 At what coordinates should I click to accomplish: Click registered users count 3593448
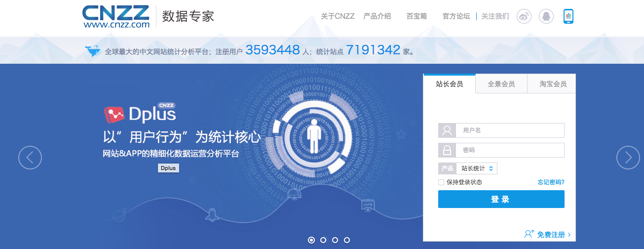tap(272, 50)
